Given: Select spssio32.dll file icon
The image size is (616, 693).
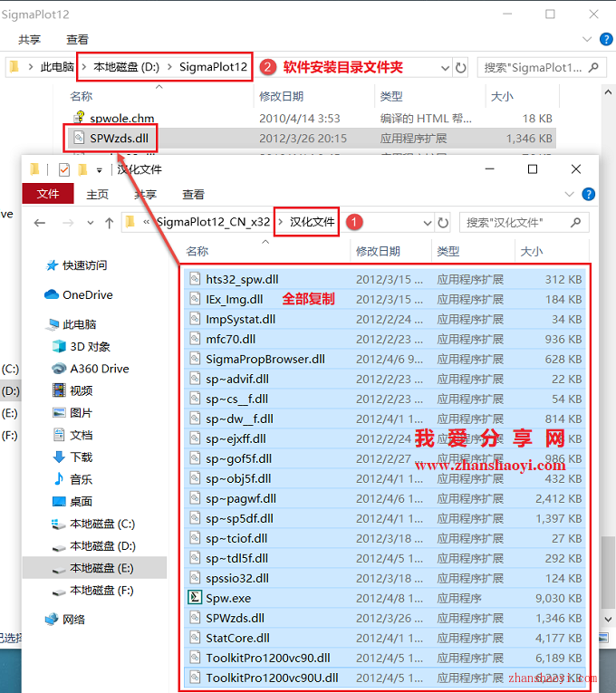Looking at the screenshot, I should (195, 578).
